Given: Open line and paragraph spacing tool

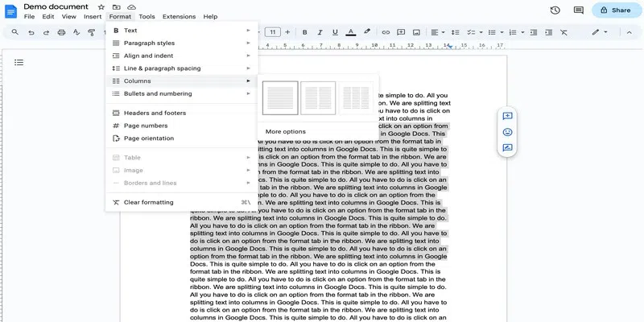Looking at the screenshot, I should tap(455, 32).
